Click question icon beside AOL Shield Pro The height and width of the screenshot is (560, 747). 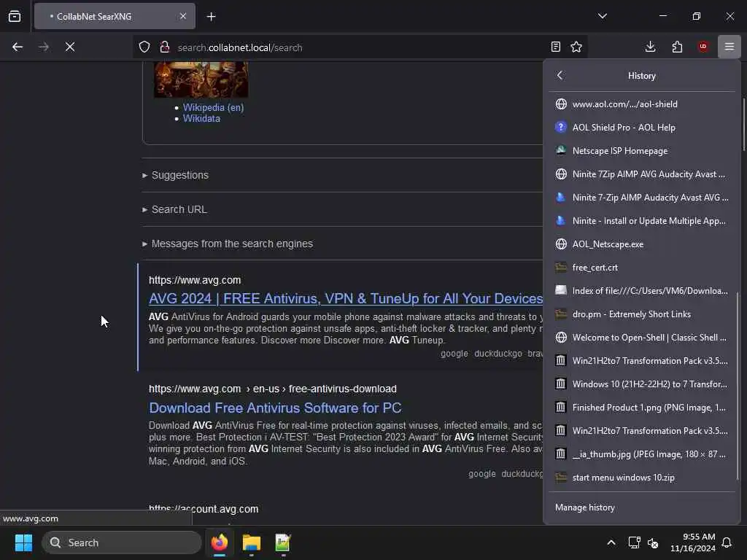(x=561, y=127)
